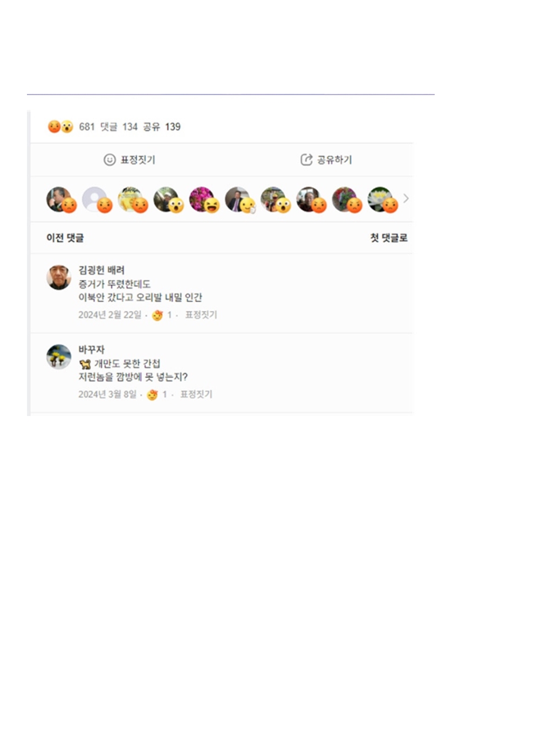Open the default gray avatar reactor profile

tap(94, 199)
